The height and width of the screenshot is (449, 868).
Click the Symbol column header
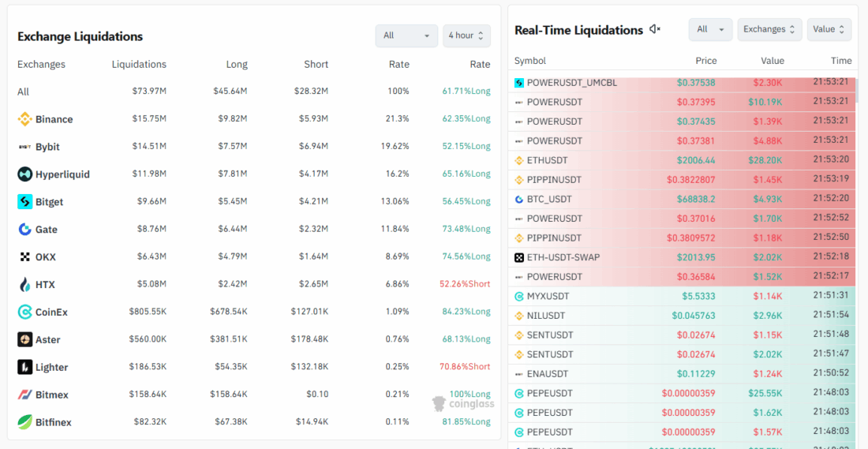coord(530,61)
